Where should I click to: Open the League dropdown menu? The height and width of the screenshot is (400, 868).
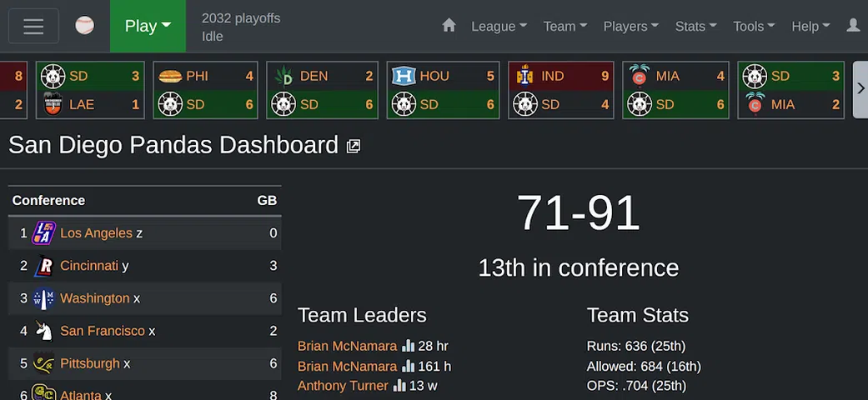tap(499, 26)
